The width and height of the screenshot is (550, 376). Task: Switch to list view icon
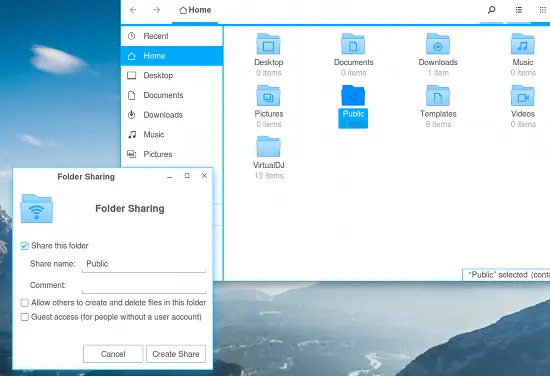tap(519, 10)
